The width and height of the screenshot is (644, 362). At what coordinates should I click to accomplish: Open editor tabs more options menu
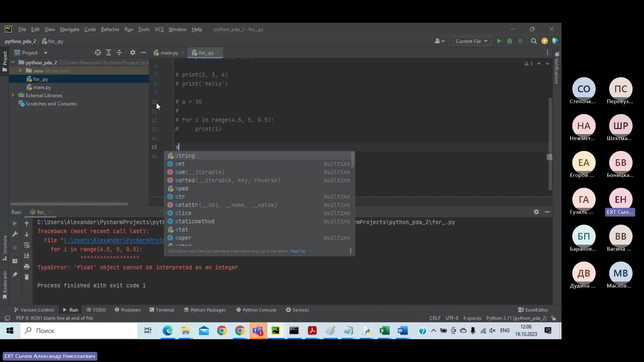pyautogui.click(x=547, y=53)
